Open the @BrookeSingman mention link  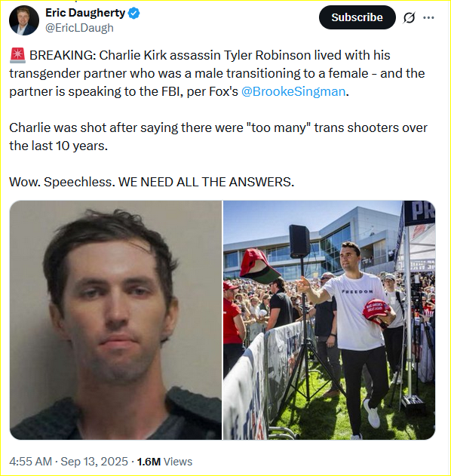click(x=293, y=91)
